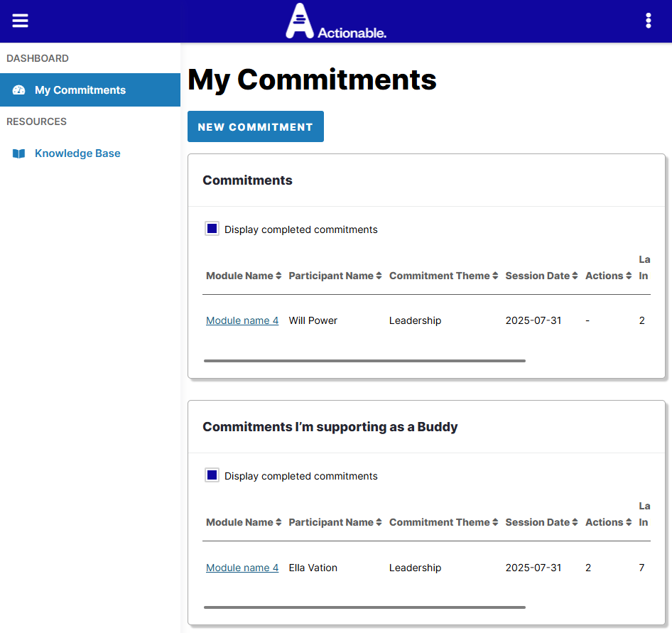Click the Commitments table horizontal scrollbar

tap(364, 361)
